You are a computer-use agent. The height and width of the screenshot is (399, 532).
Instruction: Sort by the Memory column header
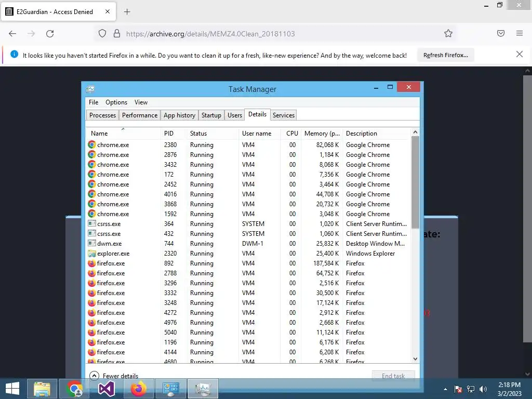coord(322,134)
